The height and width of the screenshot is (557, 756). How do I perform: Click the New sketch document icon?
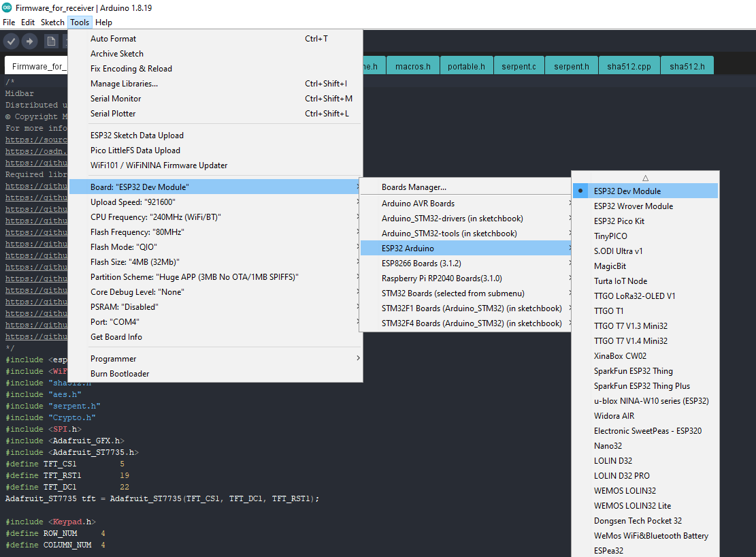pos(51,42)
